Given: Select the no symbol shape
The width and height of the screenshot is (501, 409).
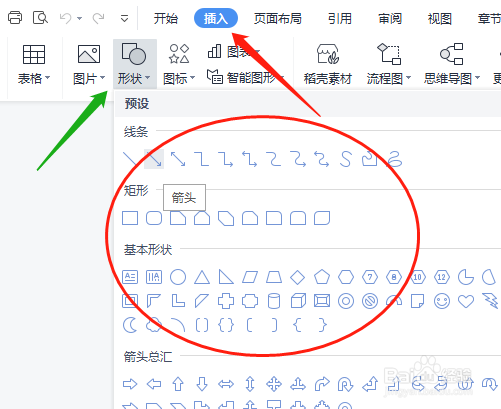Looking at the screenshot, I should pyautogui.click(x=370, y=301).
